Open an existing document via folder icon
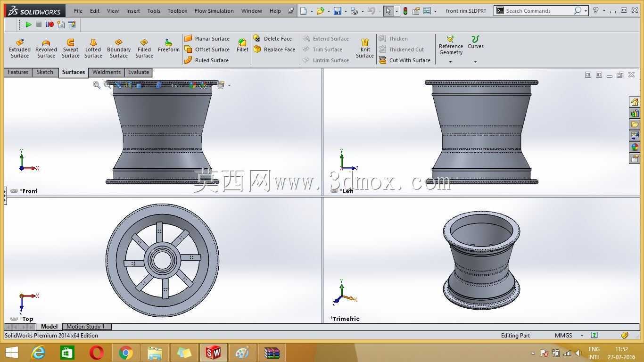The width and height of the screenshot is (644, 362). (321, 11)
